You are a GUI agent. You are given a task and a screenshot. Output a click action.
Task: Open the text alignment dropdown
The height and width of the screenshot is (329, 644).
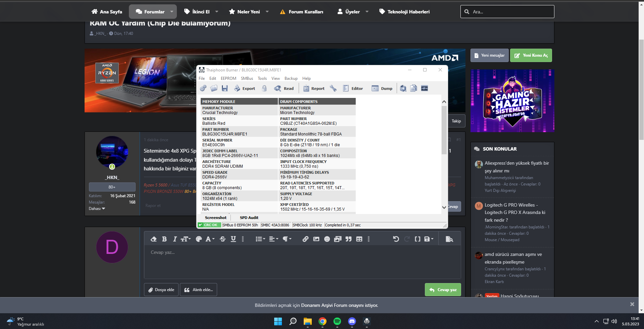tap(274, 239)
